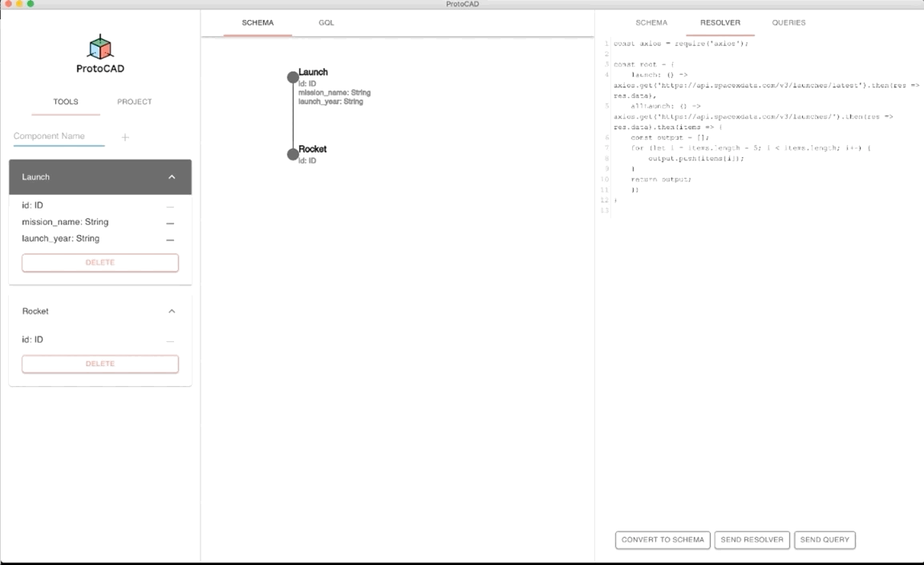Open the QUERIES tab in right panel

788,22
